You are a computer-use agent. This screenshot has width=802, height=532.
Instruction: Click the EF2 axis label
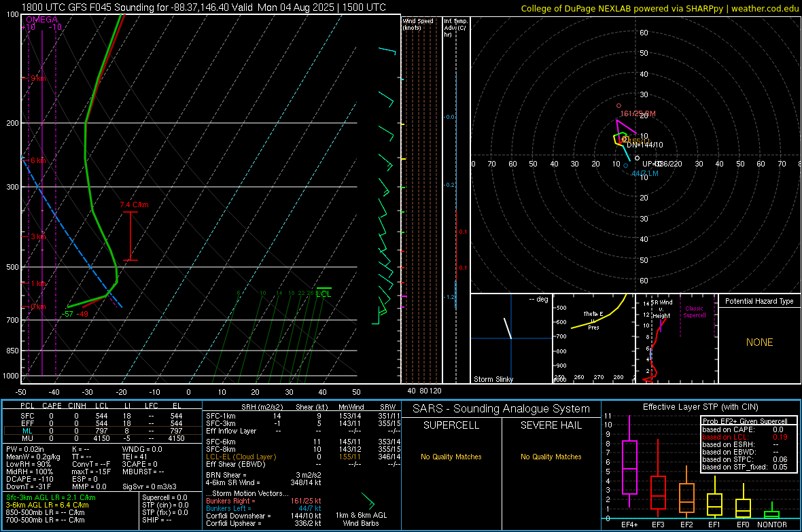coord(686,525)
